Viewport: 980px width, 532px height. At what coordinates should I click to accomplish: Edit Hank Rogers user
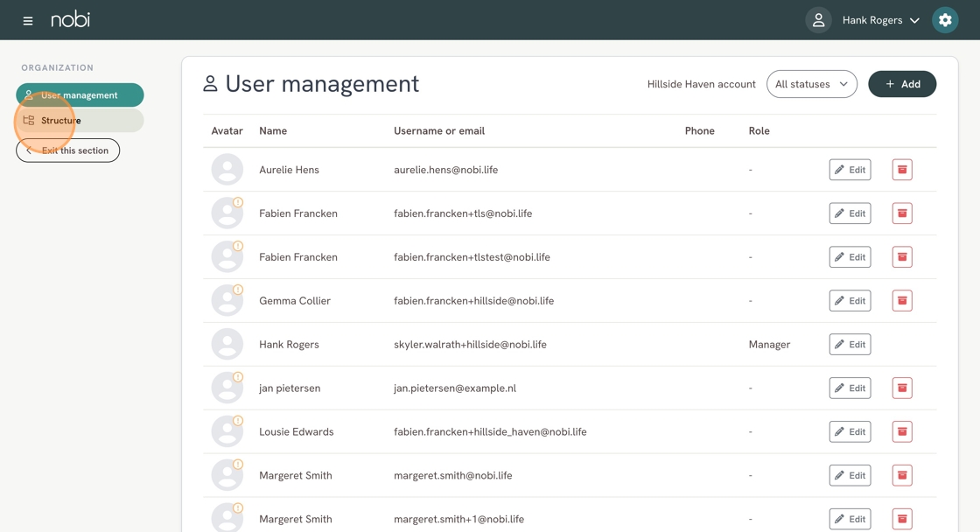tap(850, 345)
